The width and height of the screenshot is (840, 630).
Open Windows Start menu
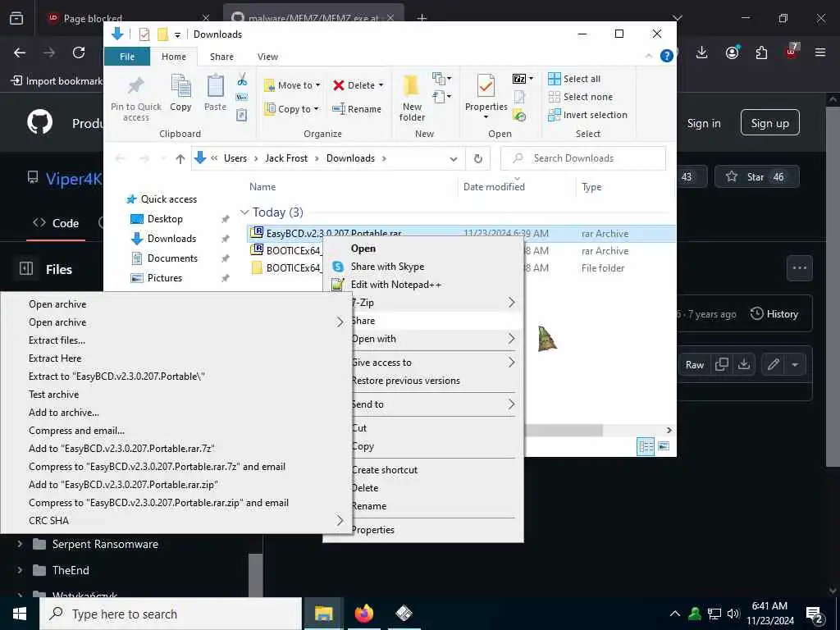[20, 614]
